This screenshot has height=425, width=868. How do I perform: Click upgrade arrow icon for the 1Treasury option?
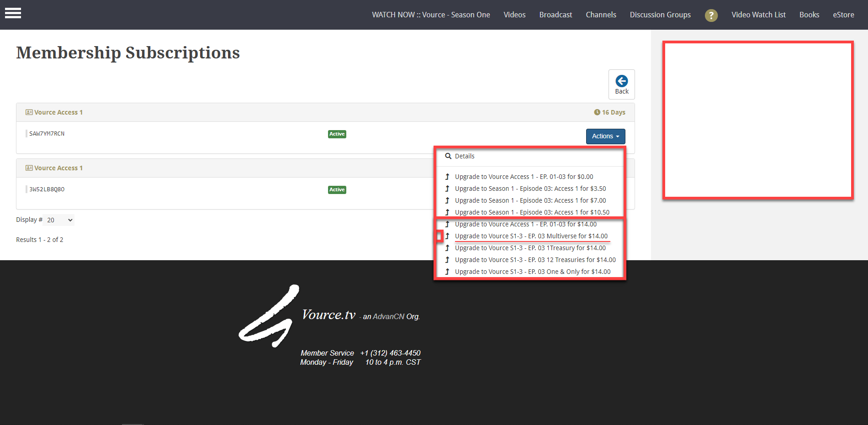point(447,248)
